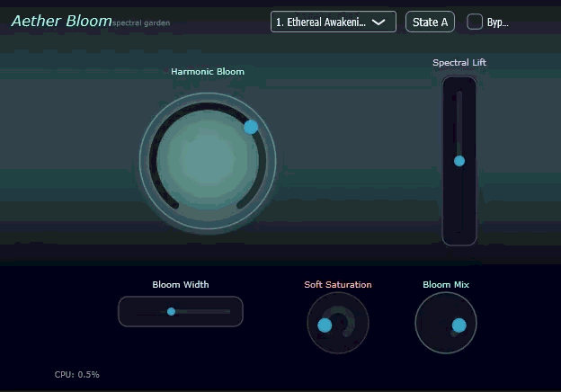Click the spectral garden subtitle
561x392 pixels.
coord(141,23)
